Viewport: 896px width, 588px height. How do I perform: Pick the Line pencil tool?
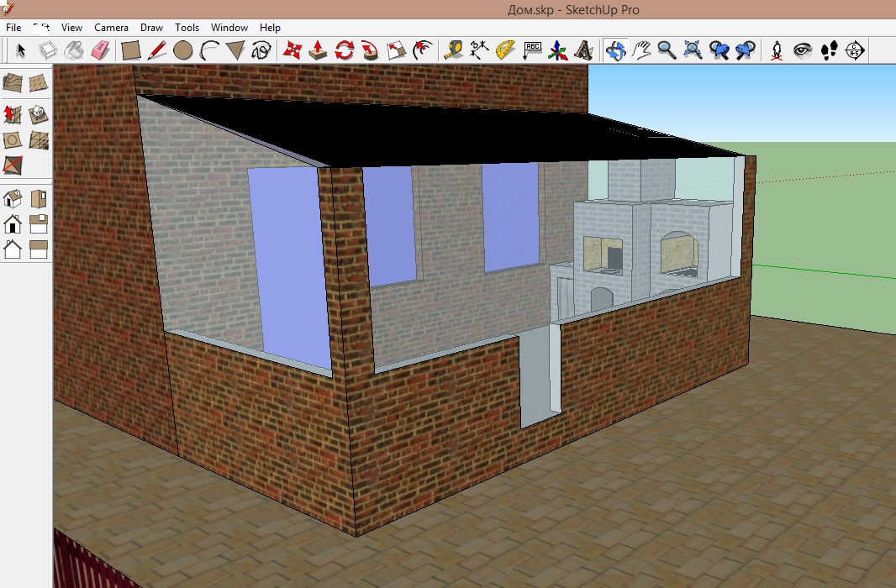tap(156, 50)
